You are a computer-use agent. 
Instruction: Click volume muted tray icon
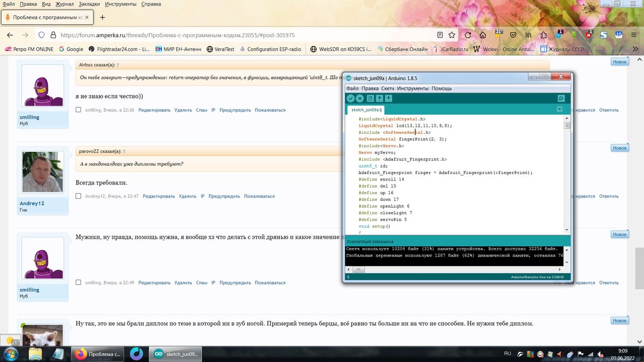[601, 354]
